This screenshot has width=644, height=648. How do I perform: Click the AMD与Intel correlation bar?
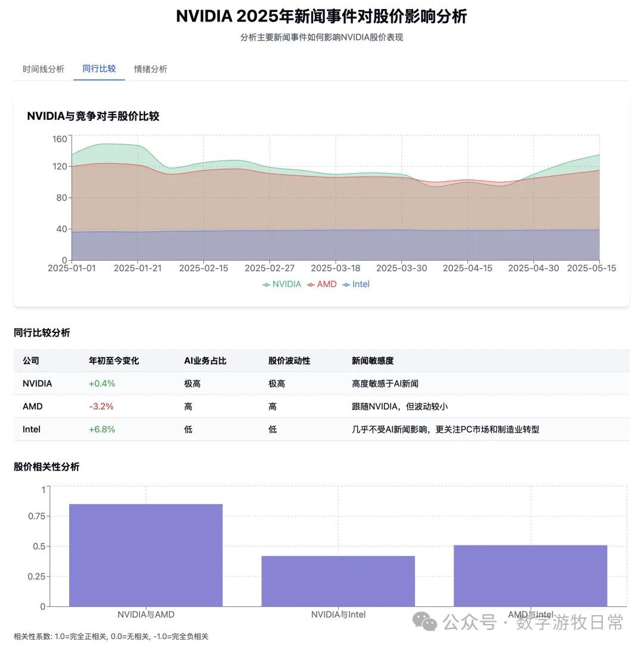tap(530, 575)
